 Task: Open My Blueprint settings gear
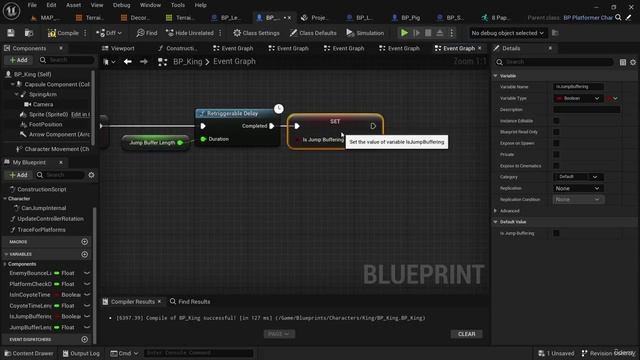coord(91,175)
